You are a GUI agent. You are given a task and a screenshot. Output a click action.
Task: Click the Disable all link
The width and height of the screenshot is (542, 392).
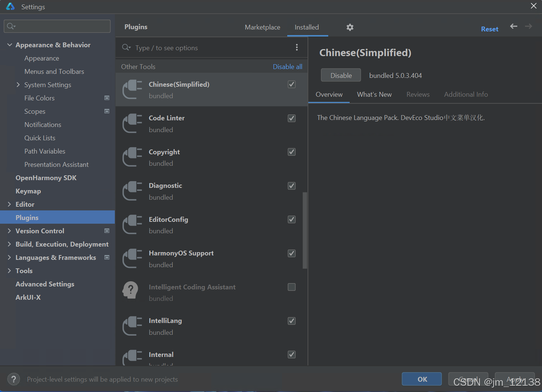point(288,67)
